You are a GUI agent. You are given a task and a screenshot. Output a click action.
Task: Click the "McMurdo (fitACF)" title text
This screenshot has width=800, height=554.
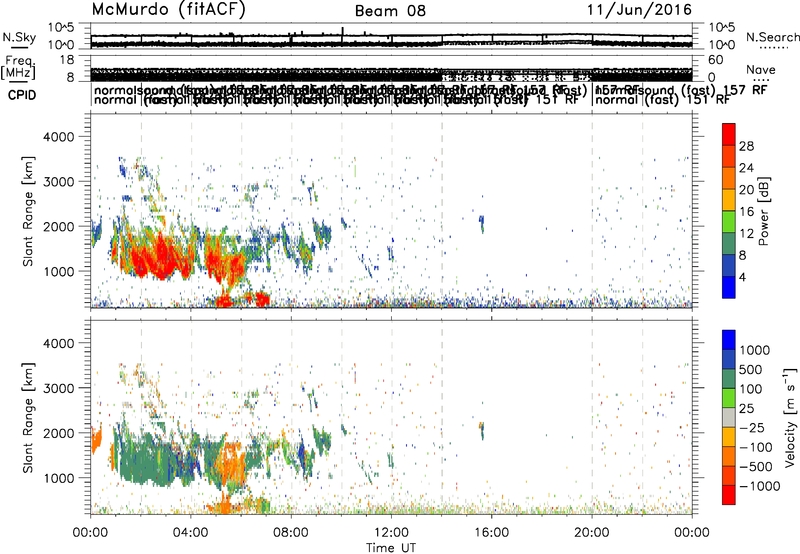pyautogui.click(x=168, y=10)
